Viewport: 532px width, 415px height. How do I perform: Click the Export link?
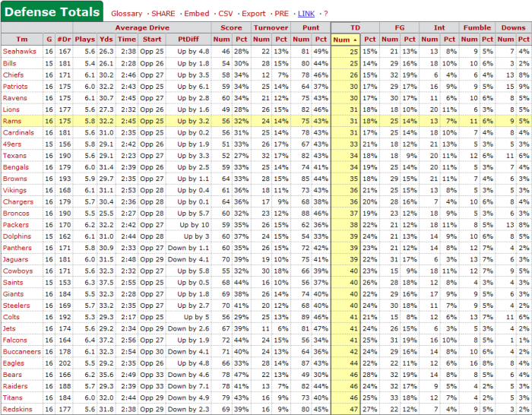pyautogui.click(x=253, y=14)
